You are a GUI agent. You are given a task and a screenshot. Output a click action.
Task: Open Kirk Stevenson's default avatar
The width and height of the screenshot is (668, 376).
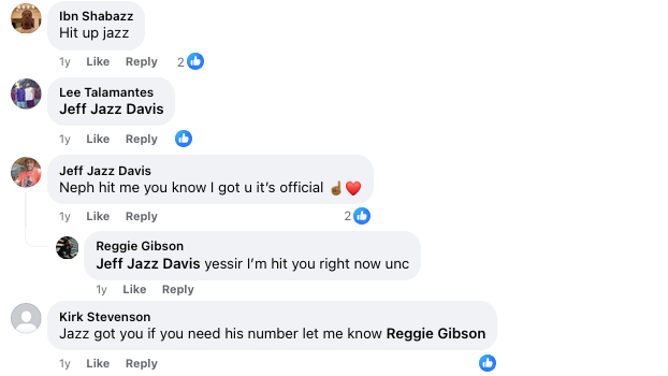[x=26, y=318]
